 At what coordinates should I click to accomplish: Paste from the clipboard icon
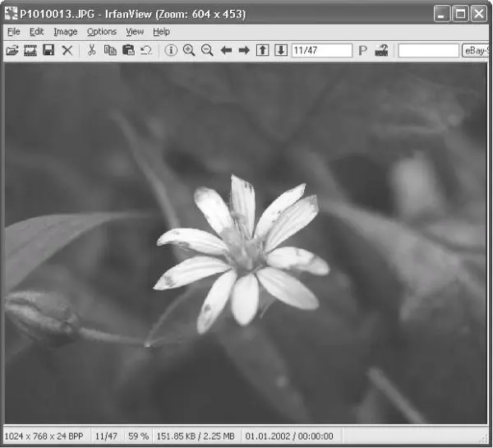pos(128,50)
